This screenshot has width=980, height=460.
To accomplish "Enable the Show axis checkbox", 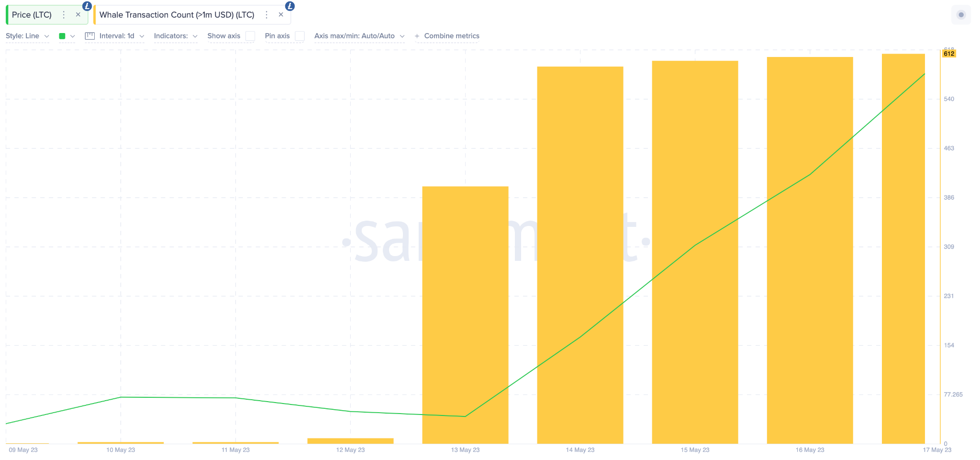I will [x=250, y=36].
